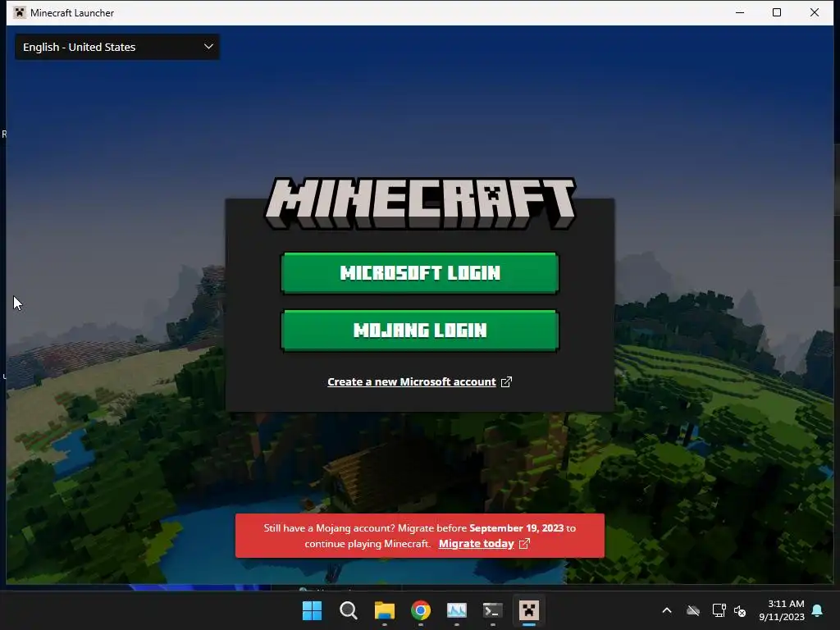This screenshot has width=840, height=630.
Task: Open the notifications bell icon
Action: click(x=818, y=610)
